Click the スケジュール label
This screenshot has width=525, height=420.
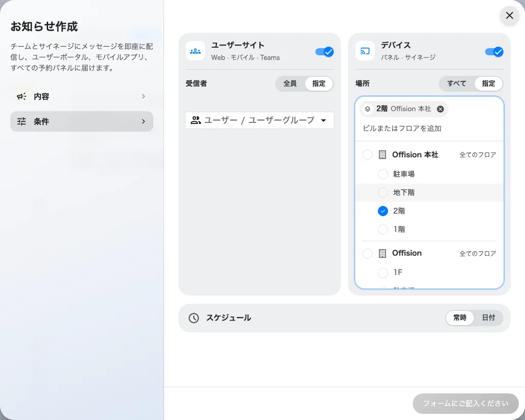coord(229,318)
